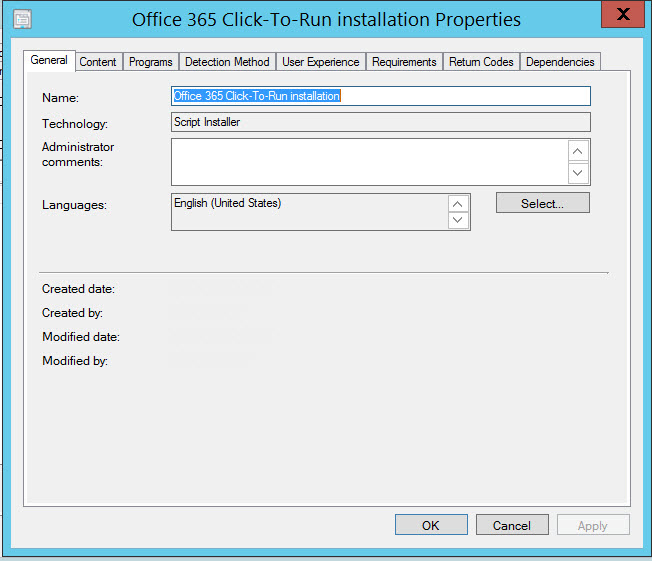
Task: Click the Cancel button
Action: [x=511, y=525]
